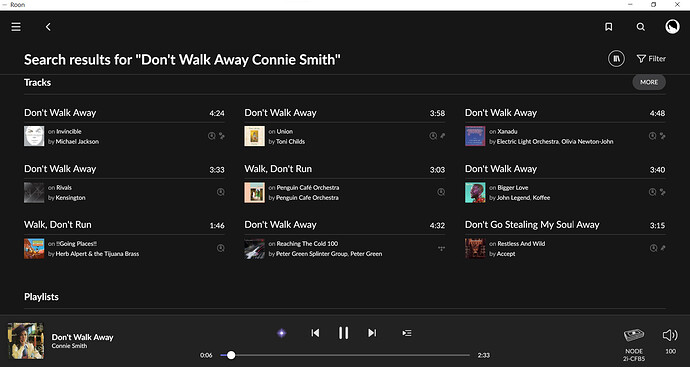Open the Xanadu album cover thumbnail

[475, 136]
